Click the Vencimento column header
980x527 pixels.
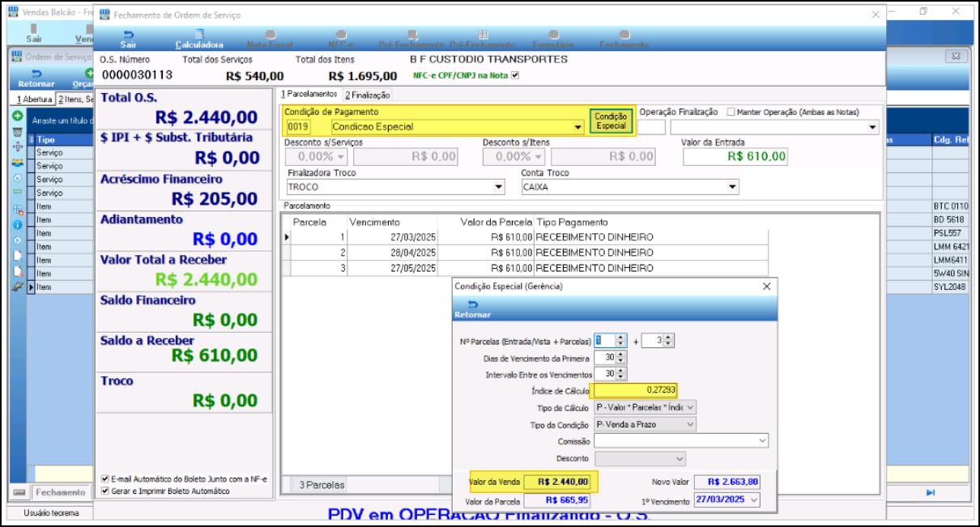(374, 222)
